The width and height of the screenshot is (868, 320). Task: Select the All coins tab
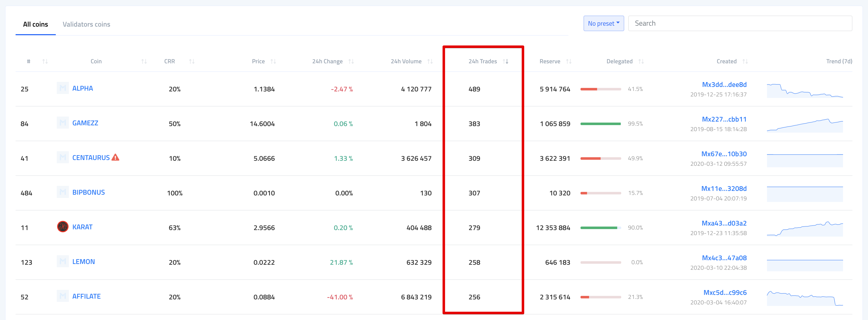coord(35,24)
